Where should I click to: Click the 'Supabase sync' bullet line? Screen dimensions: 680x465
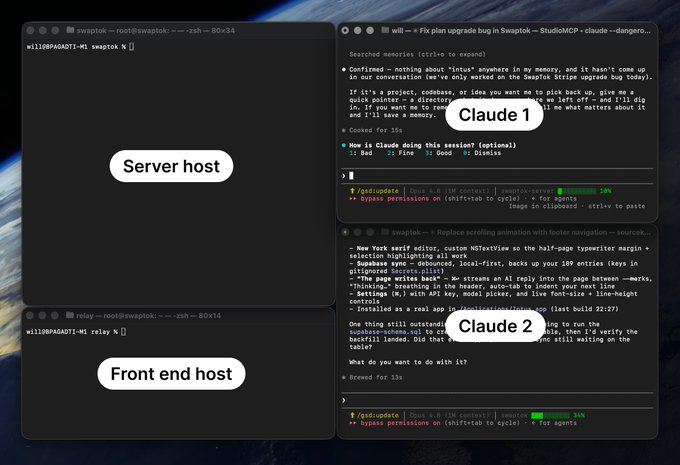[x=494, y=267]
